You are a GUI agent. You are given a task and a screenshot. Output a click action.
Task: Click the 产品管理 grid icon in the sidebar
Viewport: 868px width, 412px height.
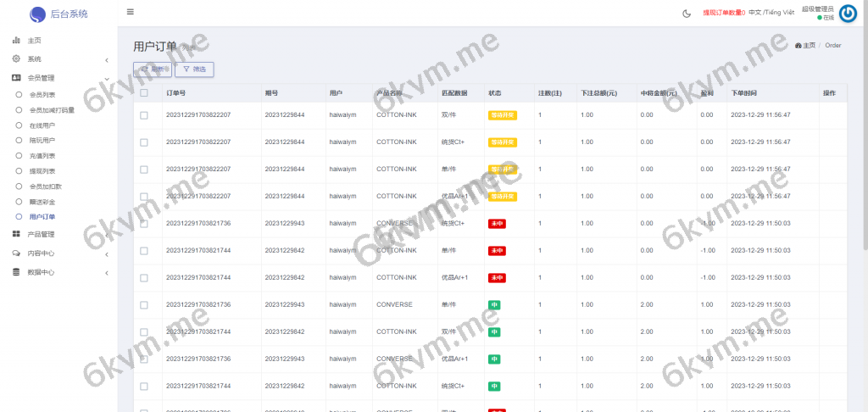pos(16,234)
